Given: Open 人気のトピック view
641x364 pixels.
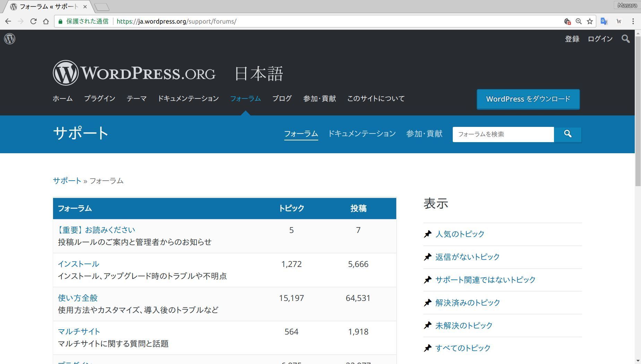Looking at the screenshot, I should pyautogui.click(x=460, y=234).
